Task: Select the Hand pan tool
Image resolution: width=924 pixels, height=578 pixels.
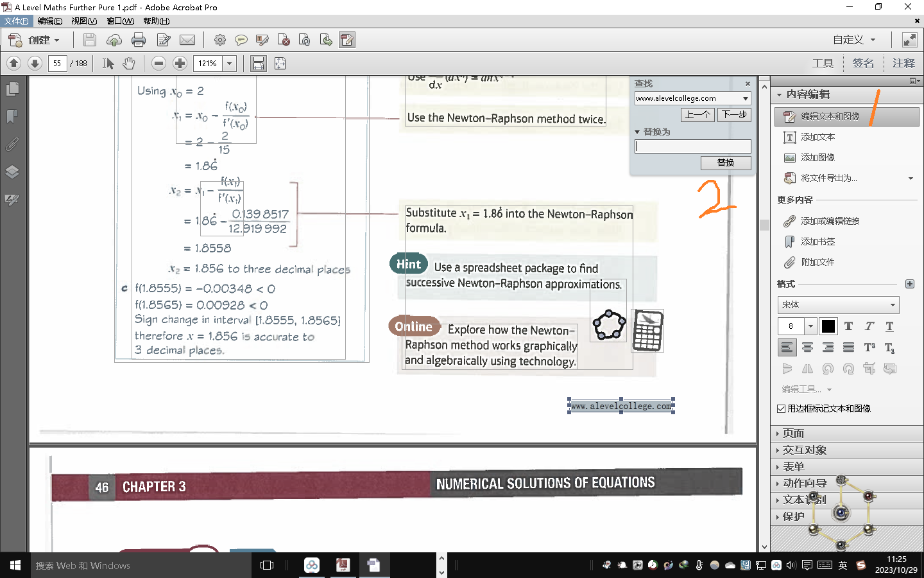Action: point(129,63)
